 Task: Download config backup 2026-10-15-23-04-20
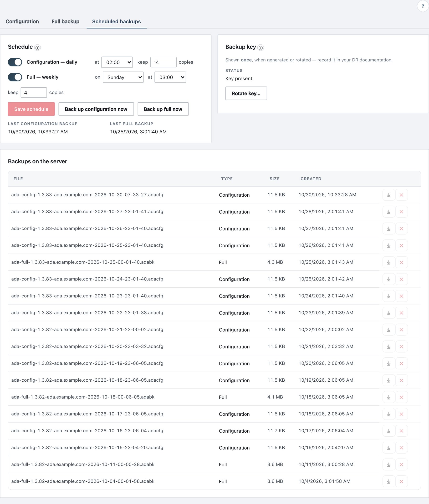389,448
